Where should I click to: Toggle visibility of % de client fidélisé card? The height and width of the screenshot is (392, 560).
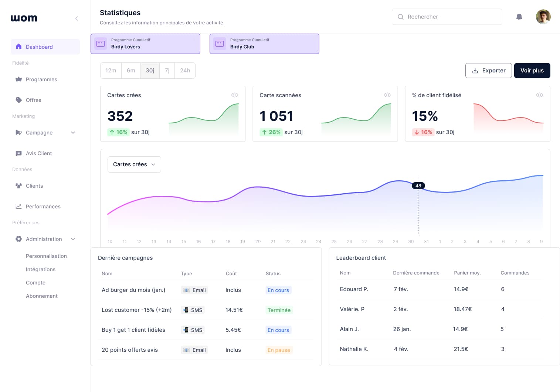[x=540, y=95]
